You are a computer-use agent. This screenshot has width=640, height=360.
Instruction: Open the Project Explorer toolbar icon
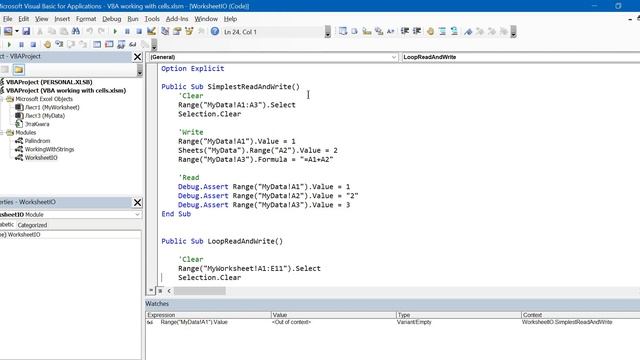tap(165, 31)
